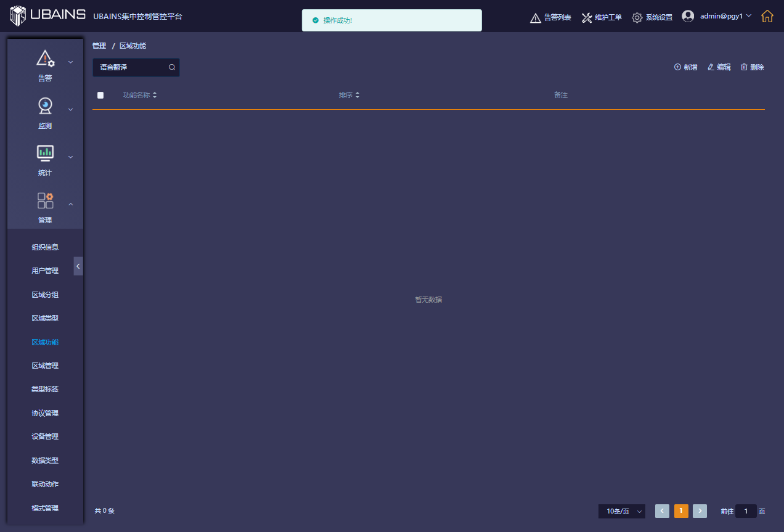Open 类型标签 menu item
Image resolution: width=784 pixels, height=532 pixels.
pyautogui.click(x=45, y=389)
